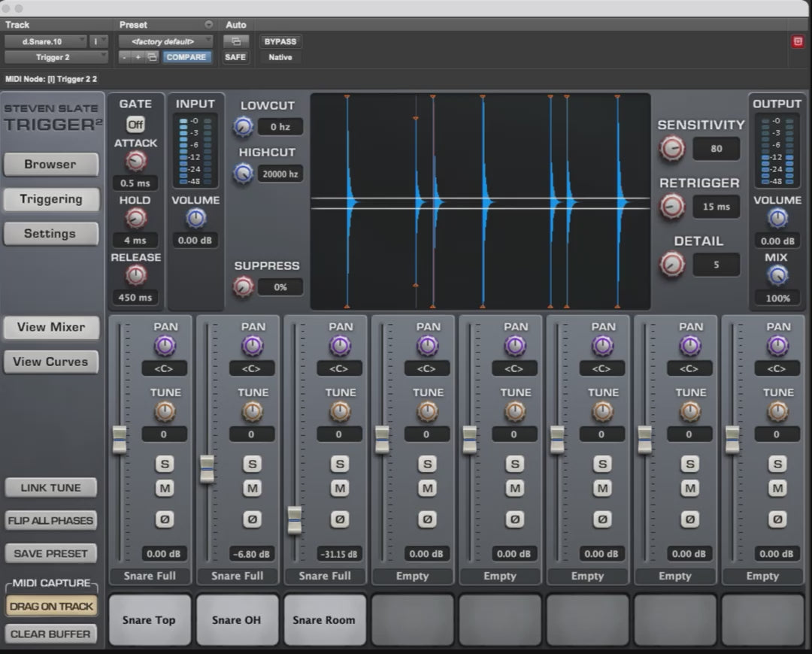Viewport: 812px width, 654px height.
Task: Click the Sensitivity value field showing 80
Action: coord(717,149)
